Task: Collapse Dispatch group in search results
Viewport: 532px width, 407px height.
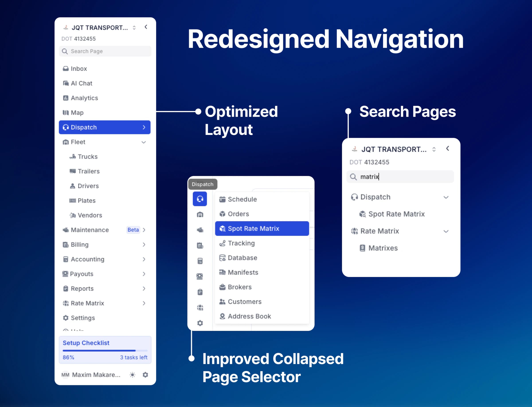Action: [x=446, y=197]
